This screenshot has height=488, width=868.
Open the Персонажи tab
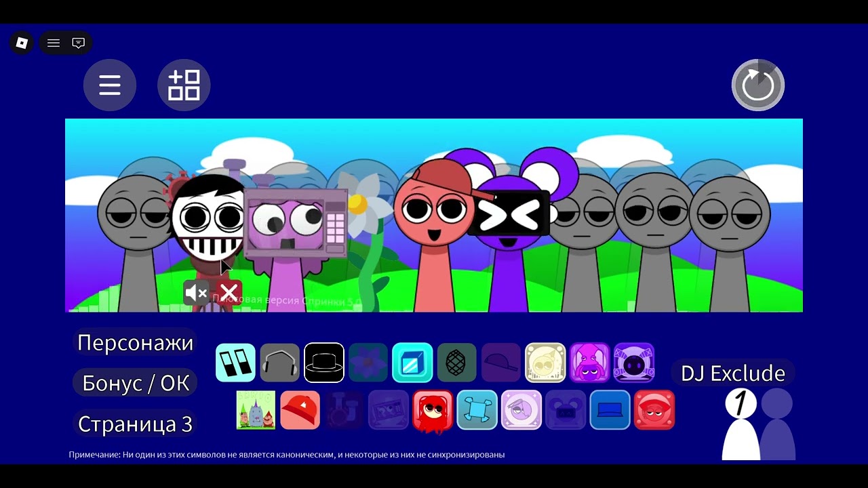136,342
